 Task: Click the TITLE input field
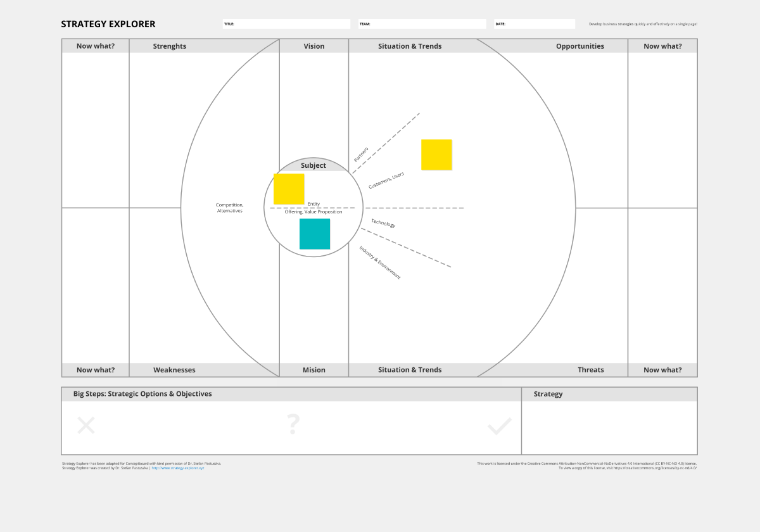[x=286, y=24]
